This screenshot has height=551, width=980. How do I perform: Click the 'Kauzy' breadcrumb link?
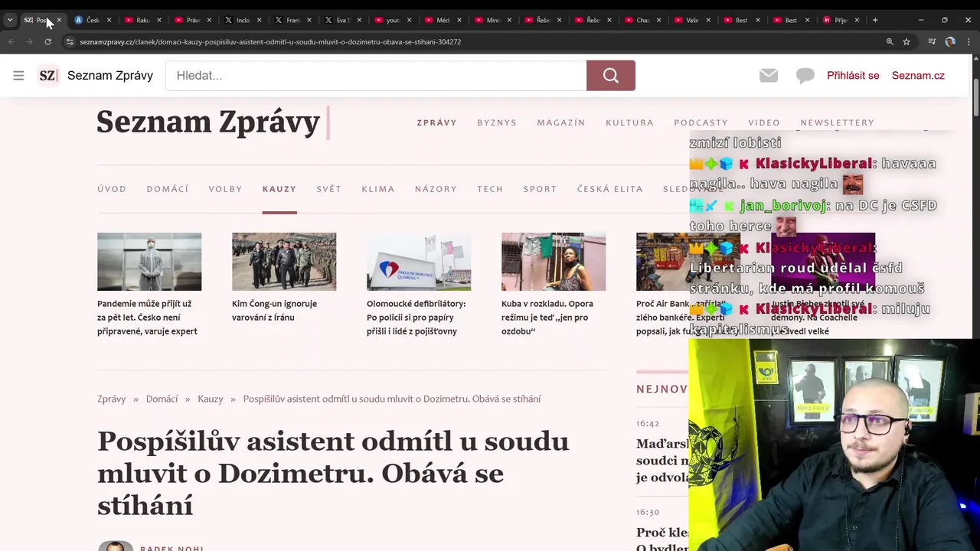click(211, 399)
